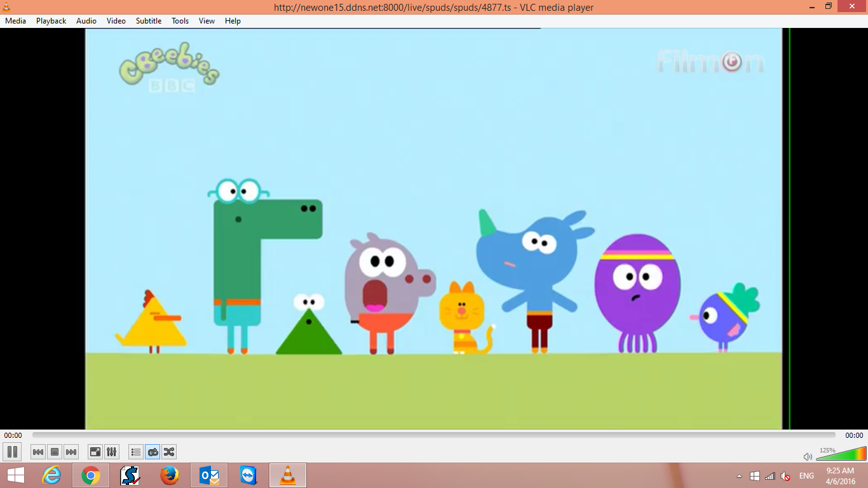Click the playback seek bar
The width and height of the screenshot is (868, 488).
[434, 435]
